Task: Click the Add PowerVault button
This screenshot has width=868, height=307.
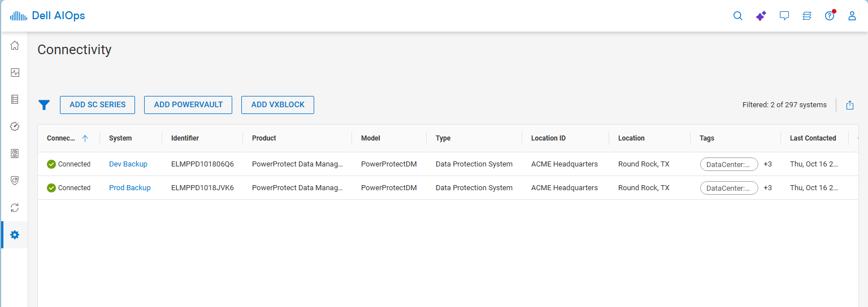Action: pyautogui.click(x=188, y=105)
